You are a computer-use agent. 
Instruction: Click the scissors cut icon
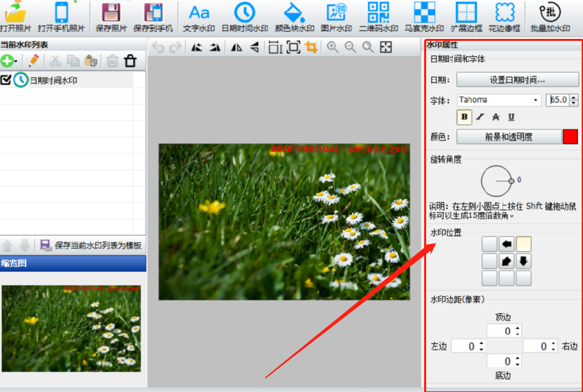click(55, 61)
